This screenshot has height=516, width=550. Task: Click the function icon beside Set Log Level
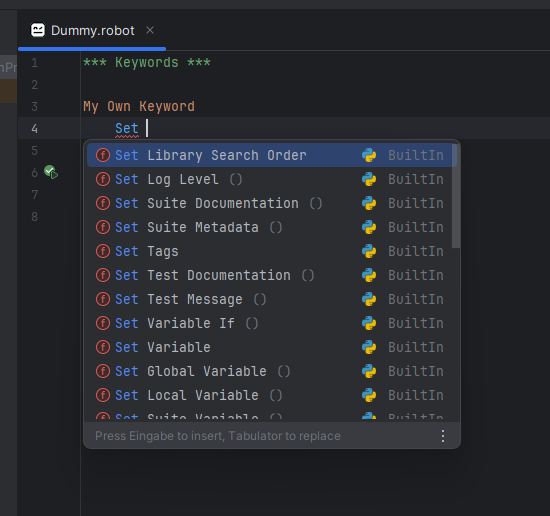103,179
